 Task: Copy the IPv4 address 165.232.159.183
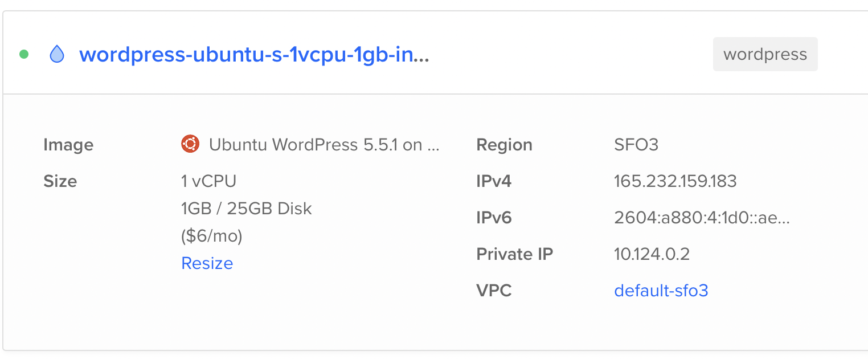[675, 181]
